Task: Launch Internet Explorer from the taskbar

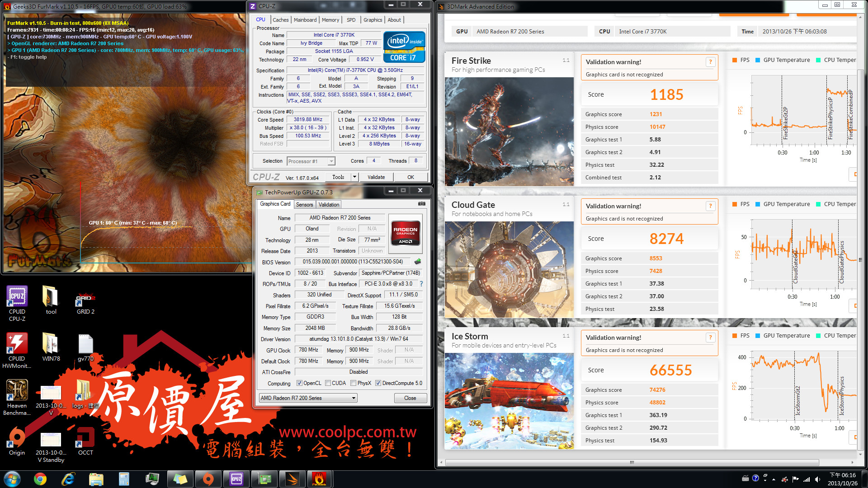Action: [x=68, y=479]
